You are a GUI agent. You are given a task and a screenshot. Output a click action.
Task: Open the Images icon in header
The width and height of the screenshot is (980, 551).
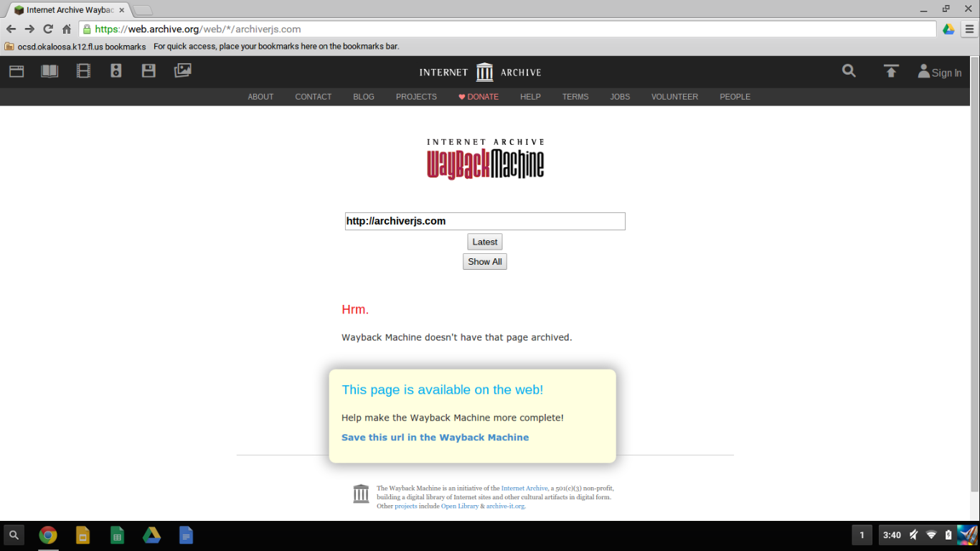tap(182, 71)
